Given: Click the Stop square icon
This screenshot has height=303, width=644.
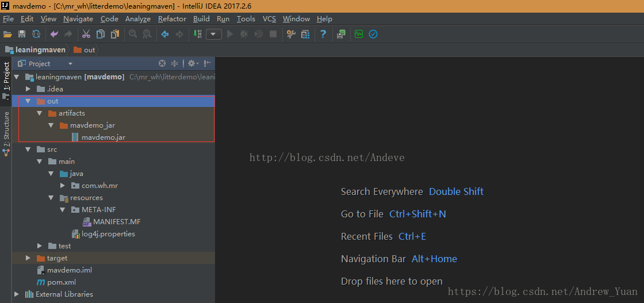Looking at the screenshot, I should 273,34.
